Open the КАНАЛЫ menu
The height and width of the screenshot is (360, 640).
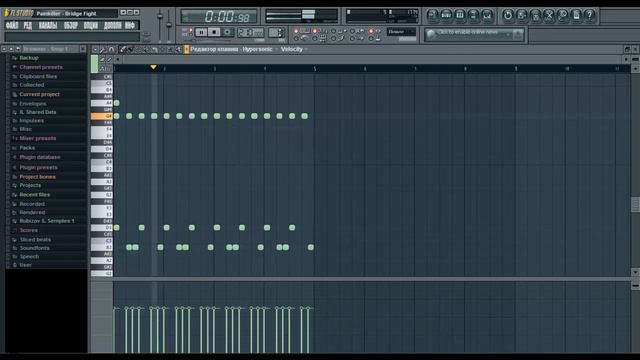click(x=48, y=25)
